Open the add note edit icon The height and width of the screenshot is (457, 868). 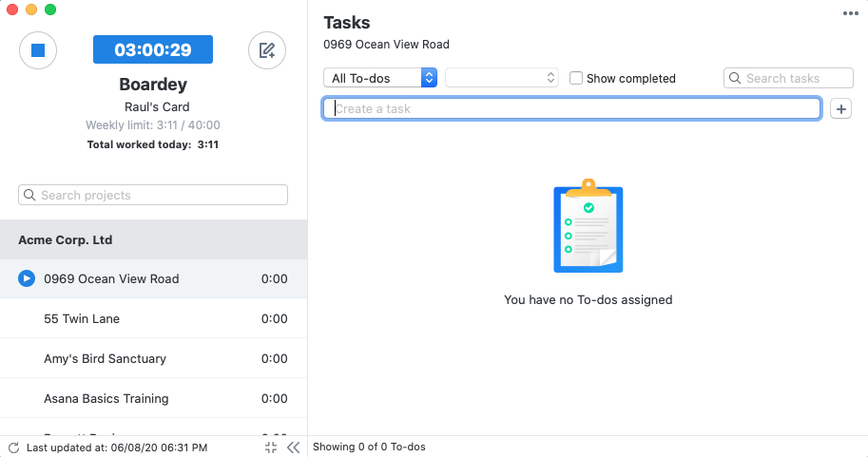pyautogui.click(x=267, y=50)
